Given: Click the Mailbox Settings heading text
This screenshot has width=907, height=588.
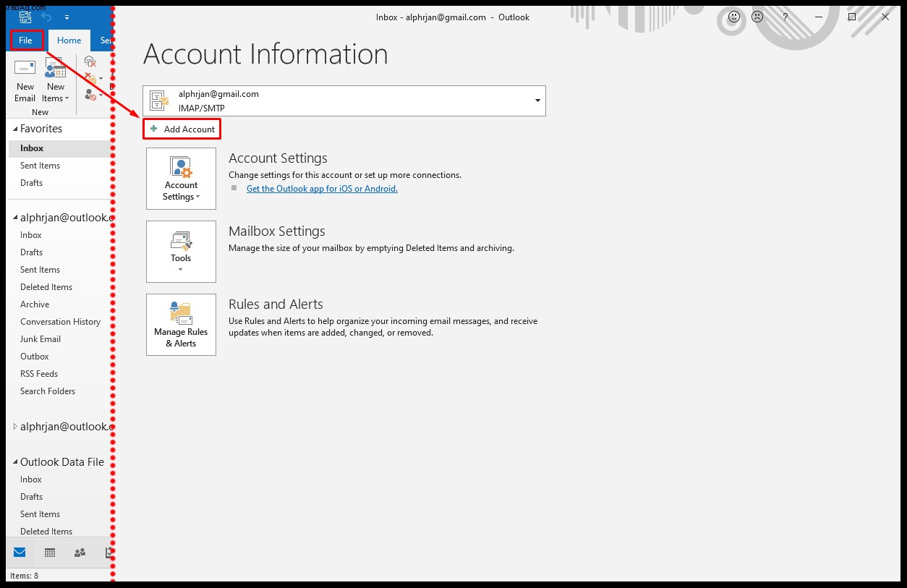Looking at the screenshot, I should pyautogui.click(x=277, y=231).
